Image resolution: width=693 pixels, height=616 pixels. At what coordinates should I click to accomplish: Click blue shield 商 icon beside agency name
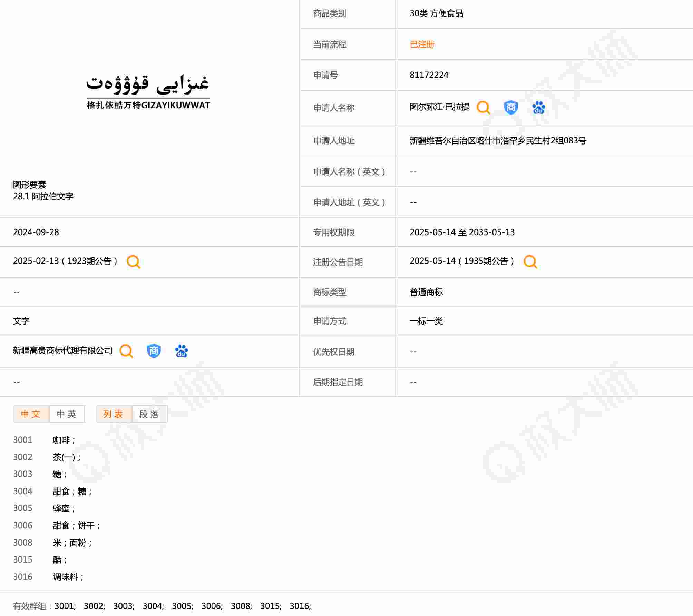(154, 351)
